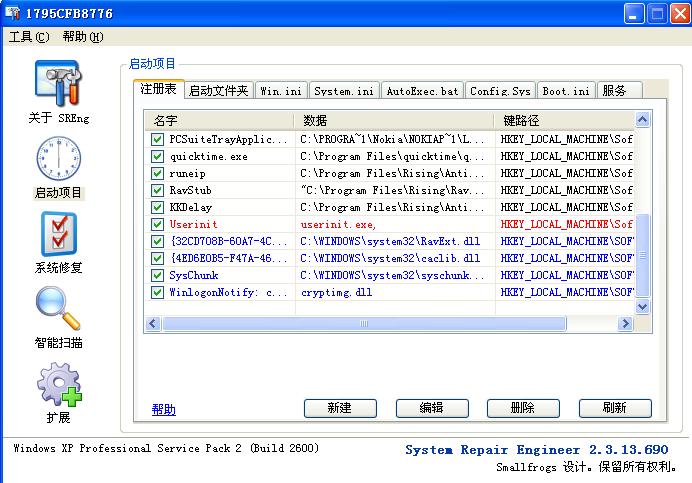Select the quicktime.exe name cell
Image resolution: width=692 pixels, height=483 pixels.
coord(209,157)
